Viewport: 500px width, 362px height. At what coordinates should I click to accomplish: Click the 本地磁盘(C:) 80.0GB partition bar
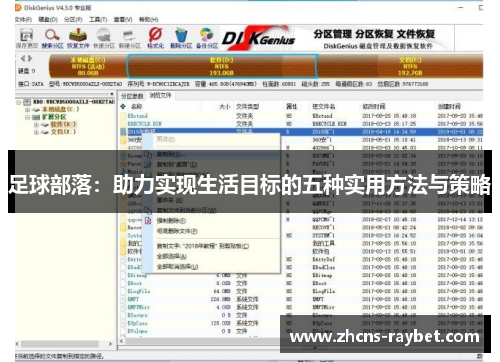(x=88, y=66)
